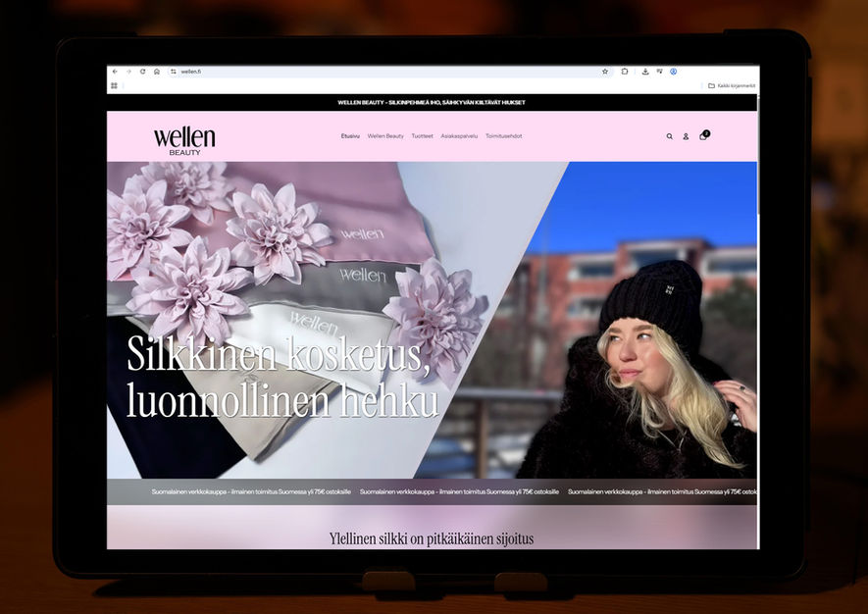Open the media control icon in toolbar
Image resolution: width=868 pixels, height=614 pixels.
click(x=659, y=72)
